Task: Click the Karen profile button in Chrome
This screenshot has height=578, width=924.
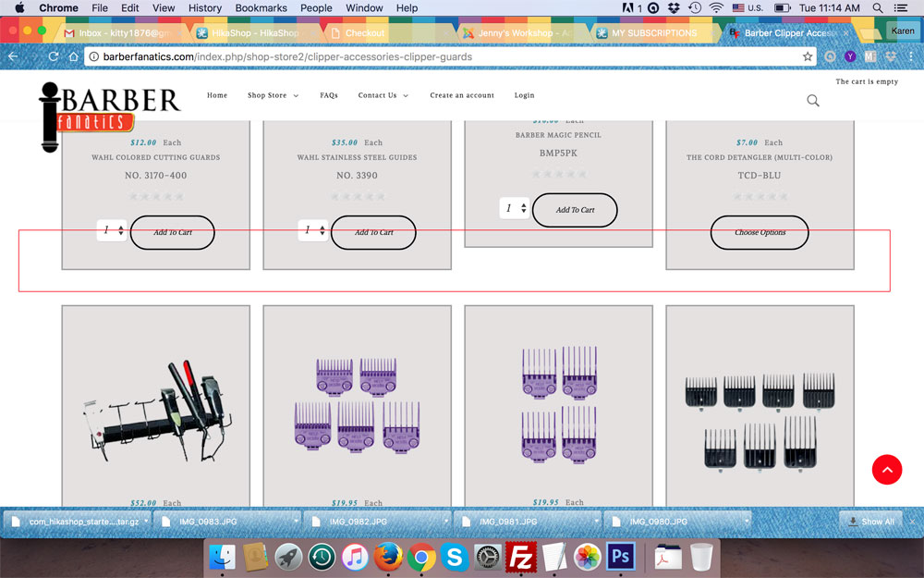Action: point(902,31)
